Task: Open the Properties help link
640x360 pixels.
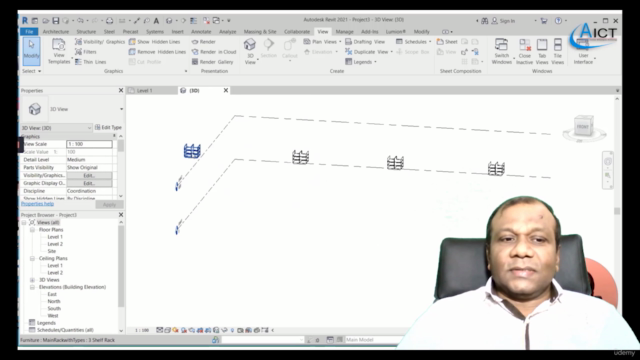Action: point(37,204)
